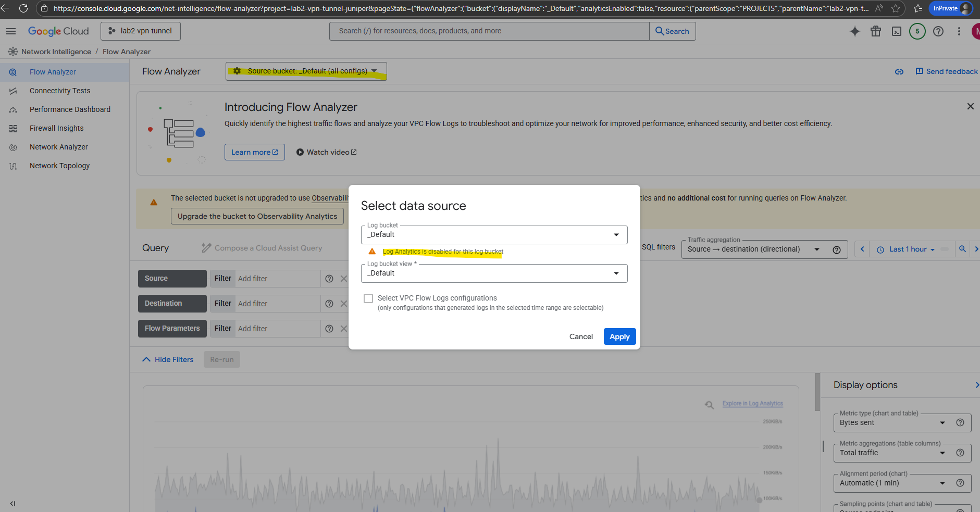This screenshot has width=980, height=512.
Task: Click Cancel in Select data source dialog
Action: coord(581,336)
